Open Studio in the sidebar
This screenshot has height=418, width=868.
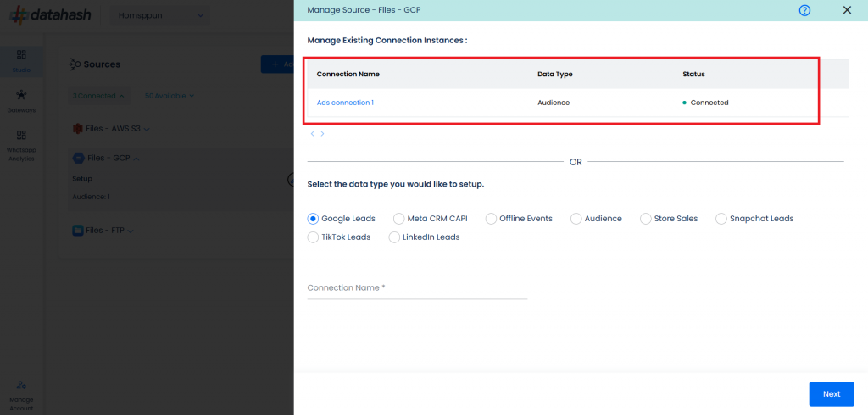21,61
